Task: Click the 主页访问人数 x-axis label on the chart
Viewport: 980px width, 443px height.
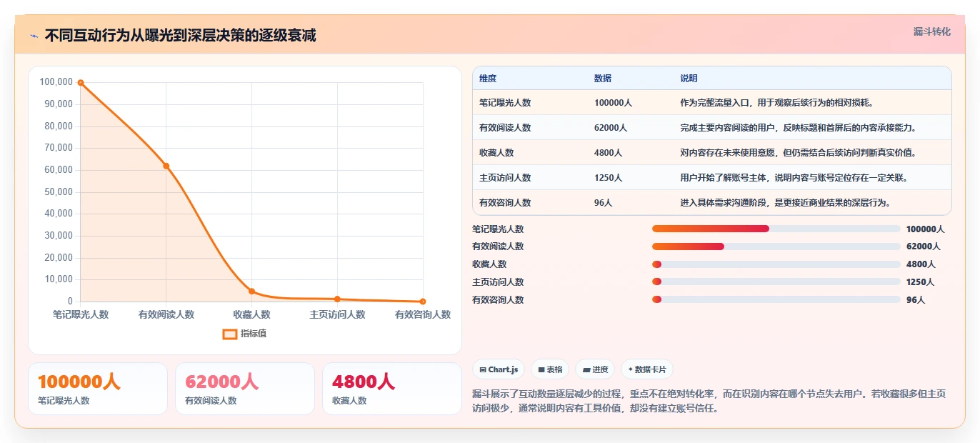Action: coord(337,314)
